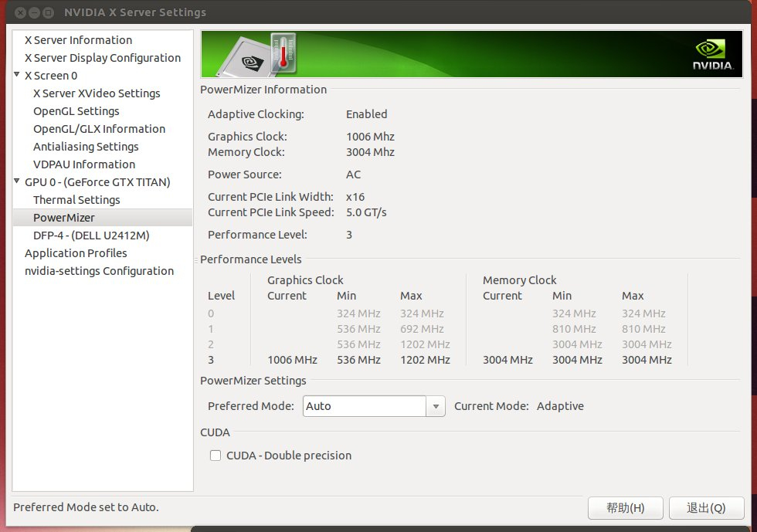Click status bar text Preferred Mode set to Auto

(86, 507)
